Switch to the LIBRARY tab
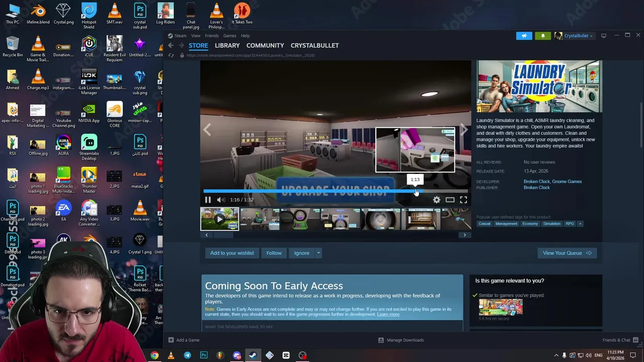Image resolution: width=644 pixels, height=362 pixels. (x=227, y=45)
